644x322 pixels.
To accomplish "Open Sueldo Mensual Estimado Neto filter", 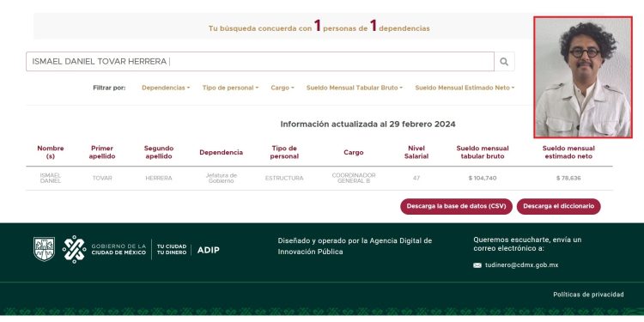I will 465,88.
